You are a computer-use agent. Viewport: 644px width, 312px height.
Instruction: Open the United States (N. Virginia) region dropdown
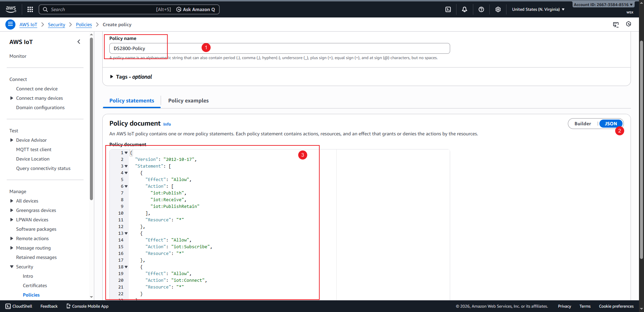538,9
